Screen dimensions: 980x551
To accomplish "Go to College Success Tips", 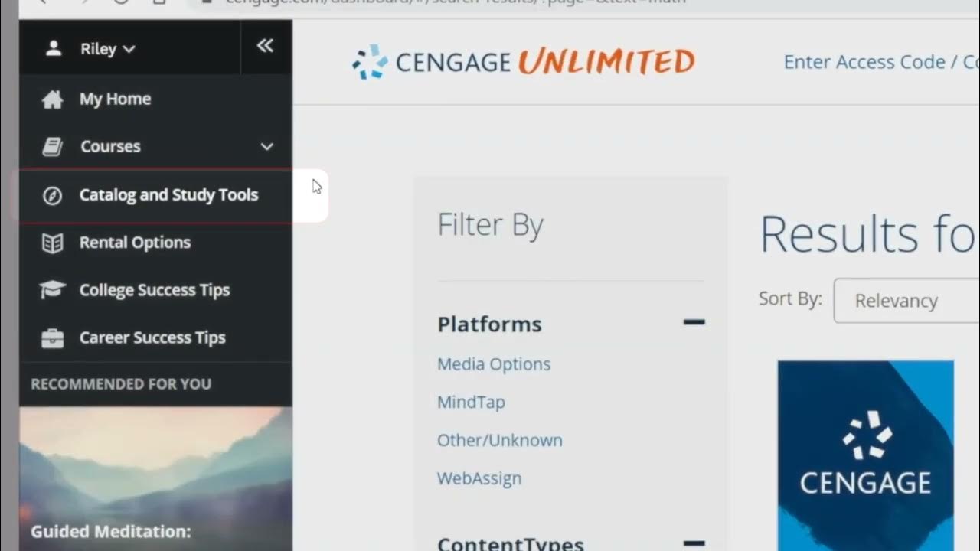I will tap(154, 290).
